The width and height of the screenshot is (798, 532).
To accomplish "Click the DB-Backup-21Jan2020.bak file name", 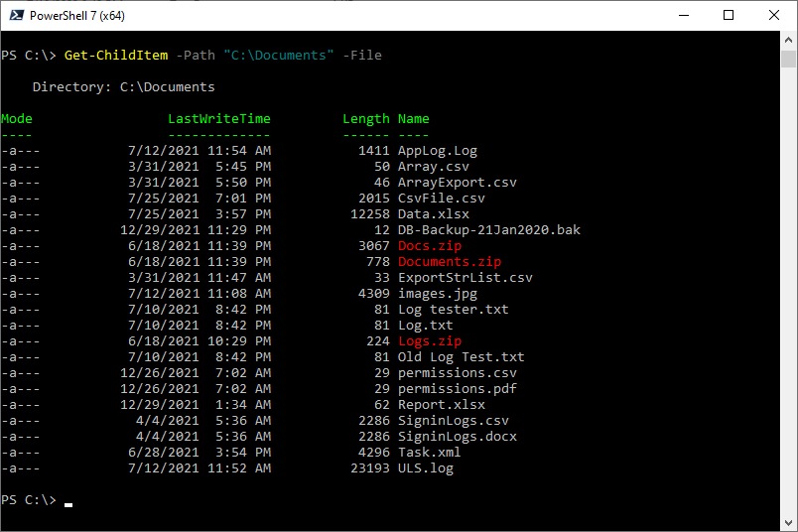I will [489, 230].
